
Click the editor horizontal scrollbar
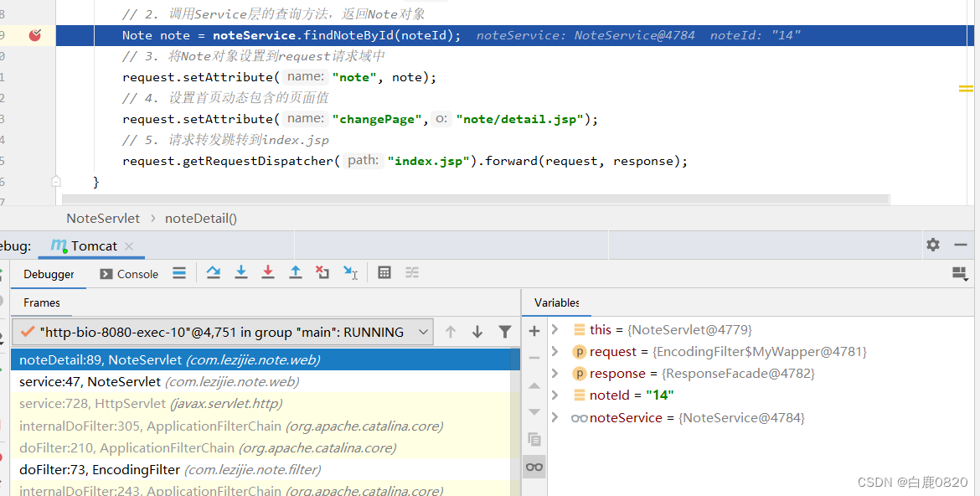tap(475, 199)
